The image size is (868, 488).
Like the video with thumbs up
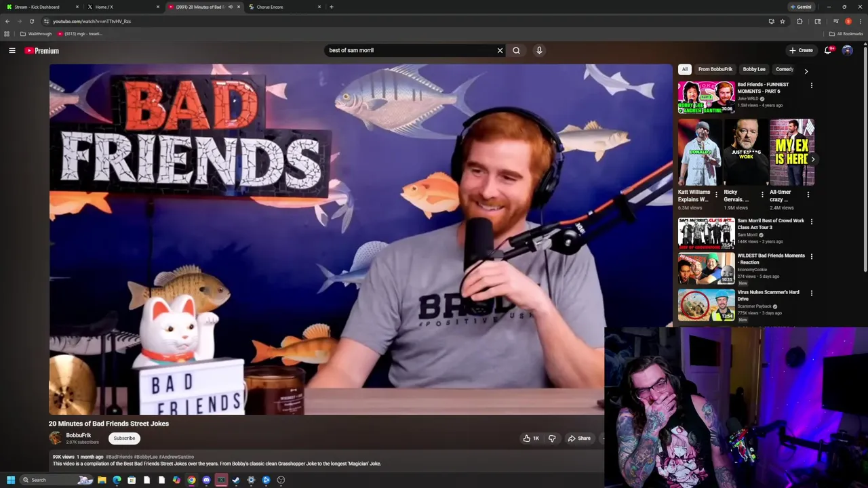coord(531,439)
